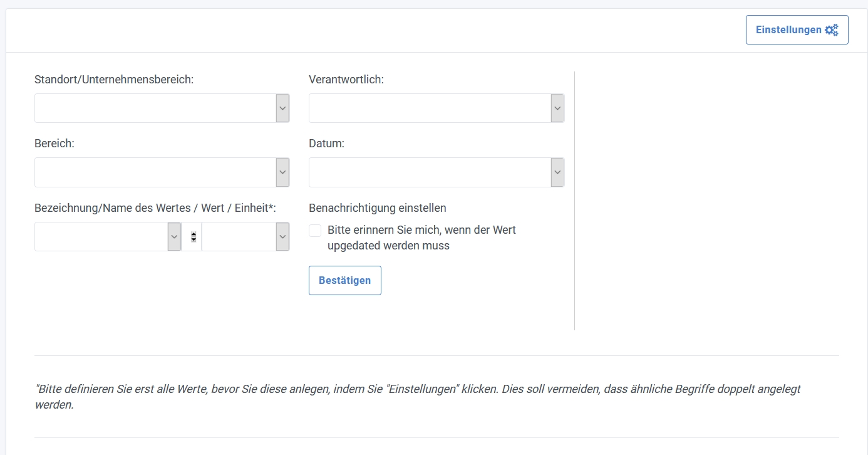The height and width of the screenshot is (455, 868).
Task: Open the Einheit unit dropdown arrow
Action: pyautogui.click(x=282, y=236)
